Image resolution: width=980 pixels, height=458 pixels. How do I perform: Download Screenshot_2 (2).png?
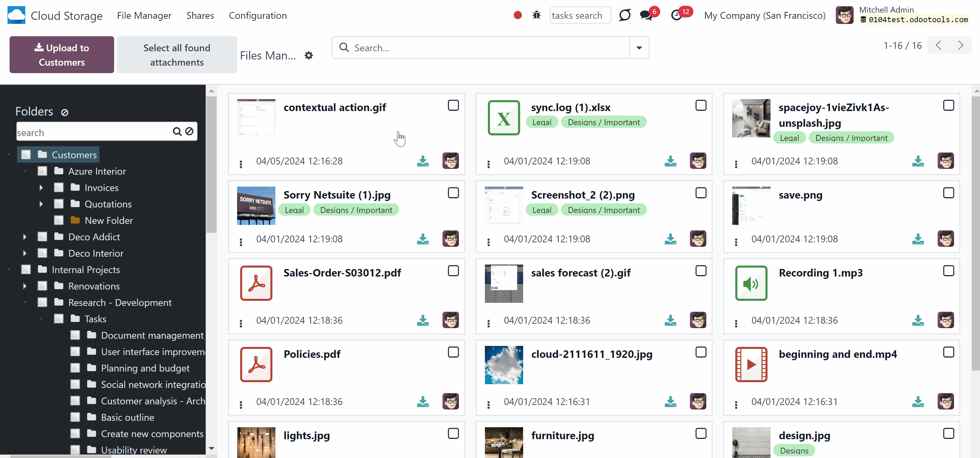pos(670,239)
